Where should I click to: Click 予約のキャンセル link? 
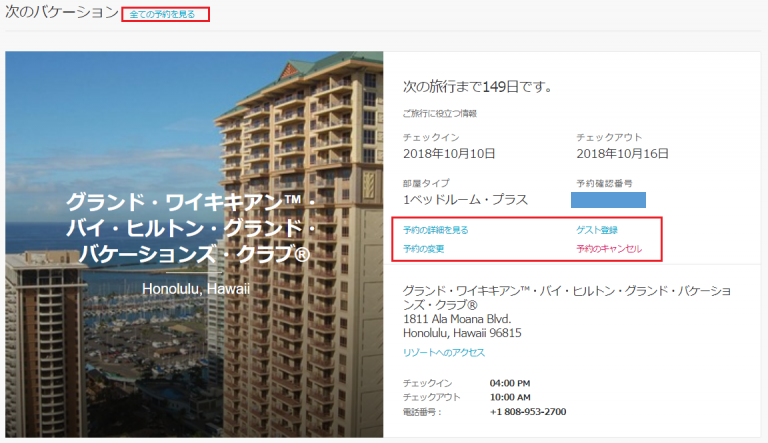[x=609, y=249]
